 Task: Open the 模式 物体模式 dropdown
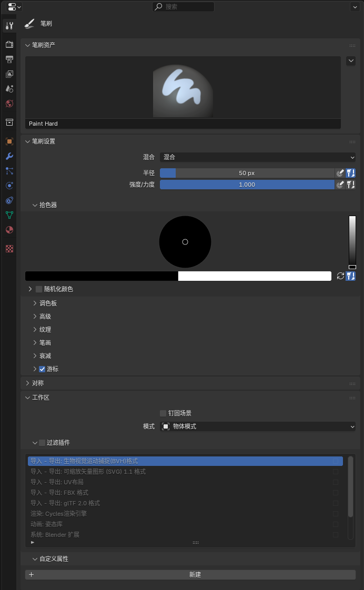(257, 426)
